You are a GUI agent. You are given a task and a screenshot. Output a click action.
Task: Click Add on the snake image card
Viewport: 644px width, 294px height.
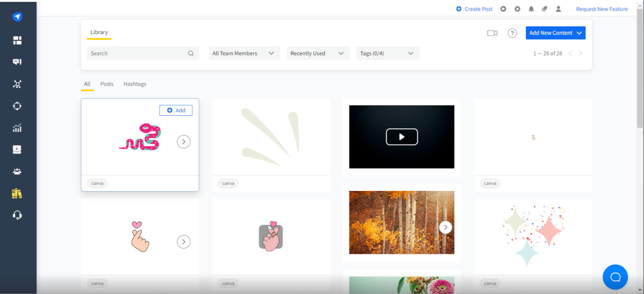point(176,110)
